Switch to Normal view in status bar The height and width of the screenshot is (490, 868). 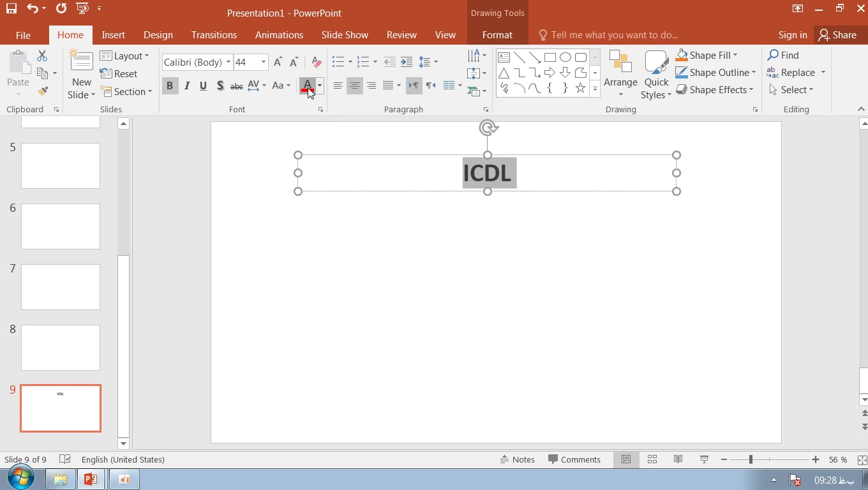coord(626,459)
